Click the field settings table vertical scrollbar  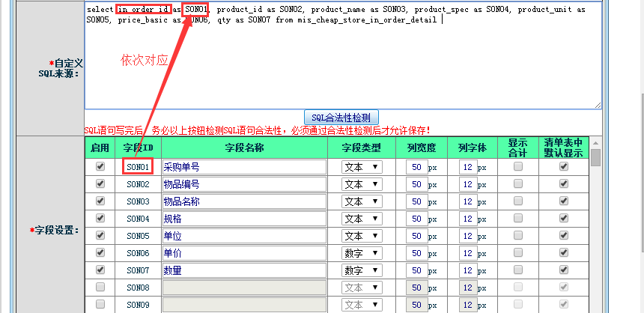(x=595, y=225)
